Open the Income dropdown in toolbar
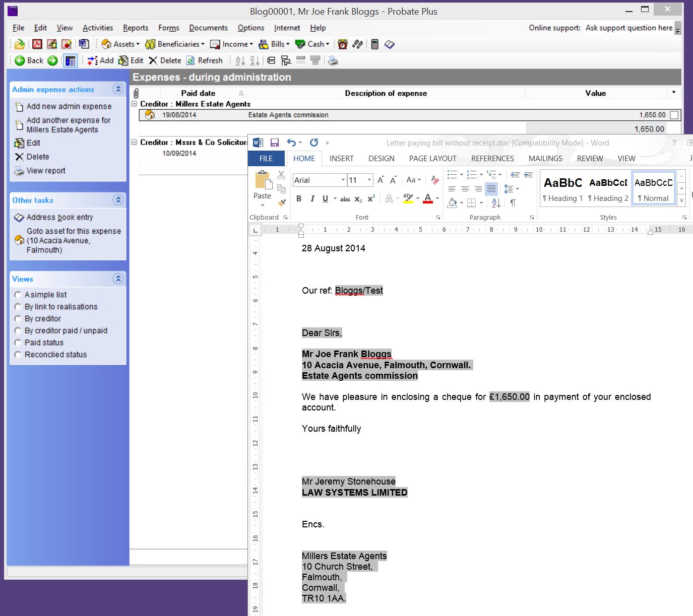Image resolution: width=693 pixels, height=616 pixels. (x=232, y=44)
